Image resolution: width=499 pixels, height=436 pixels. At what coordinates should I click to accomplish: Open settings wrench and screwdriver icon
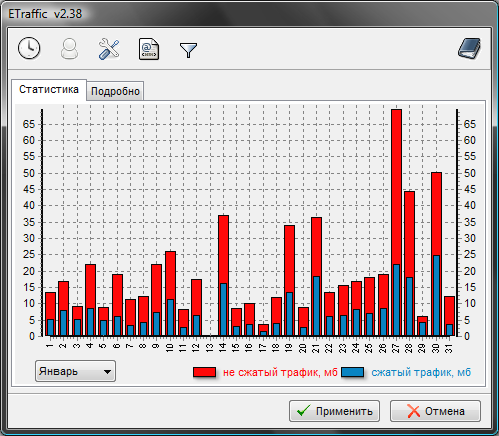[109, 49]
